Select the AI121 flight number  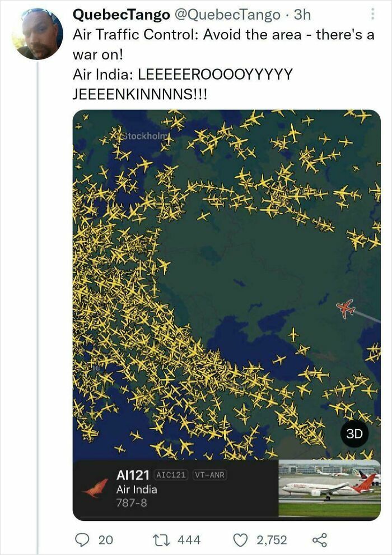click(x=133, y=475)
